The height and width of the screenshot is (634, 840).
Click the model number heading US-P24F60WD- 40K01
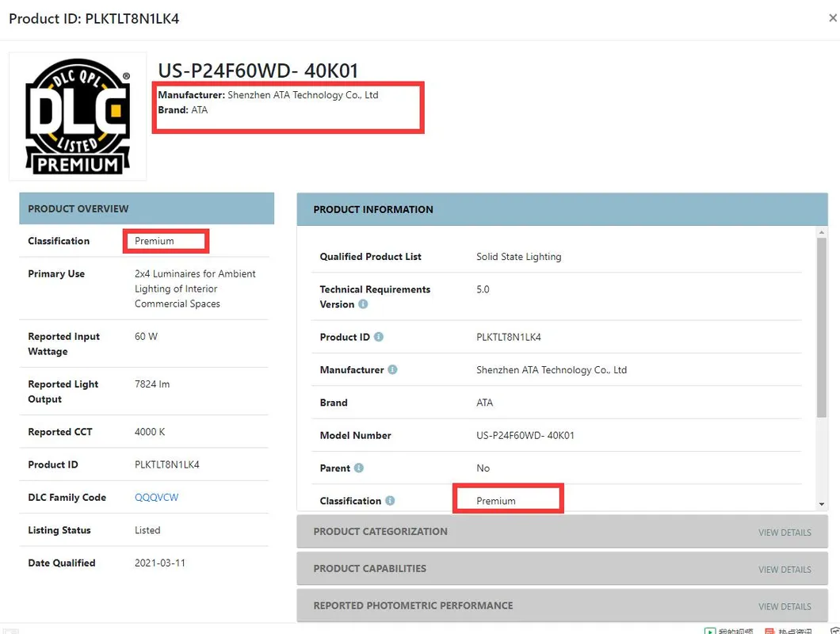coord(258,71)
